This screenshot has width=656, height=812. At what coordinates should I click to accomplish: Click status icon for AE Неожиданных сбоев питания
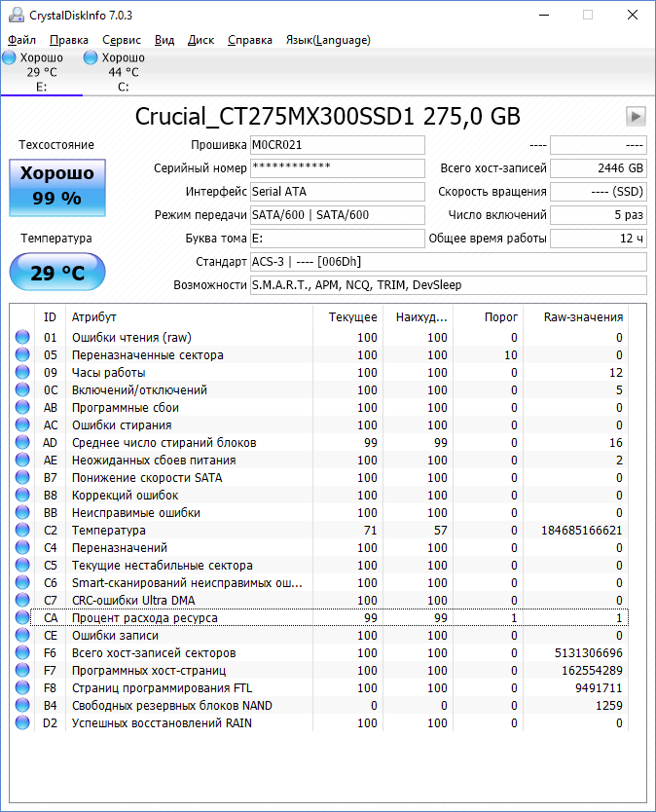click(x=22, y=460)
